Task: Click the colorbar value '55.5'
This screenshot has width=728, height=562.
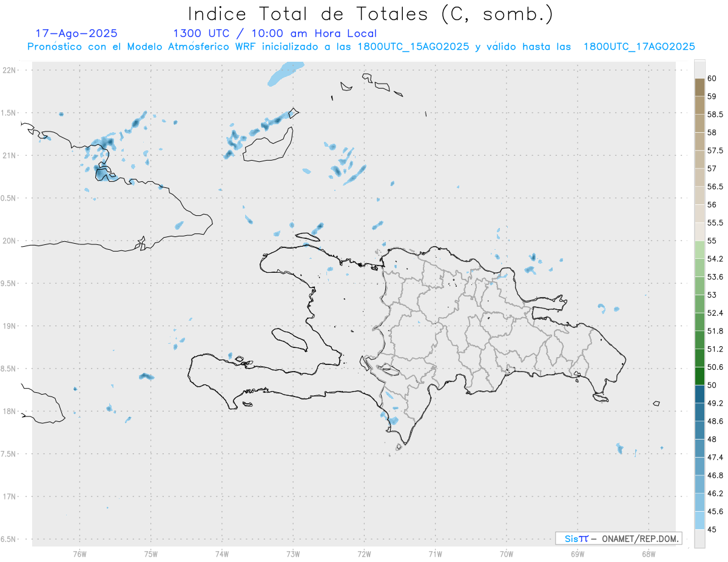Action: 715,223
